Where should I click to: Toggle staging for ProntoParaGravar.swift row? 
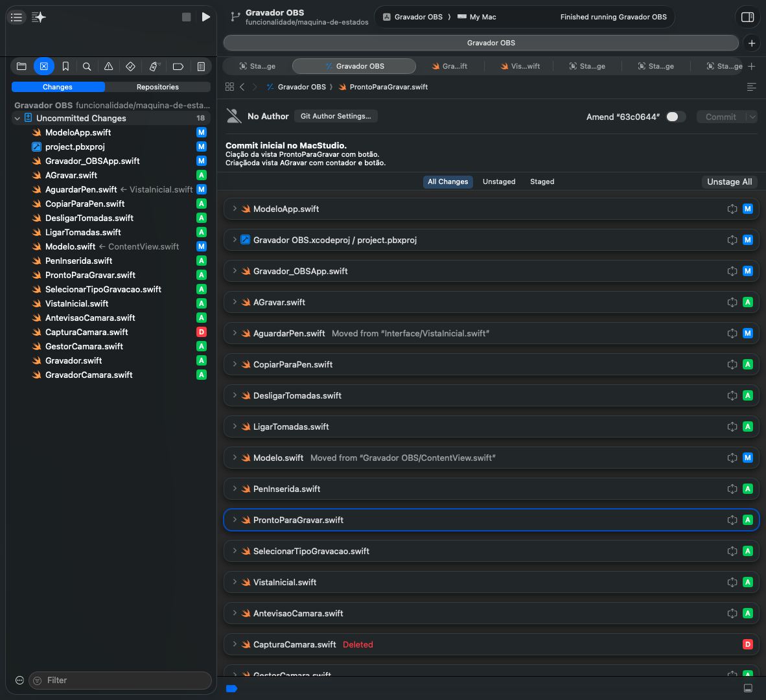[x=732, y=520]
